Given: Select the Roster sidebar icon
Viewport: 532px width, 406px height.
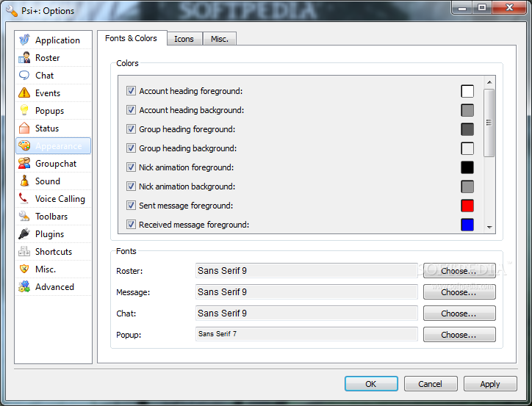Looking at the screenshot, I should click(24, 57).
